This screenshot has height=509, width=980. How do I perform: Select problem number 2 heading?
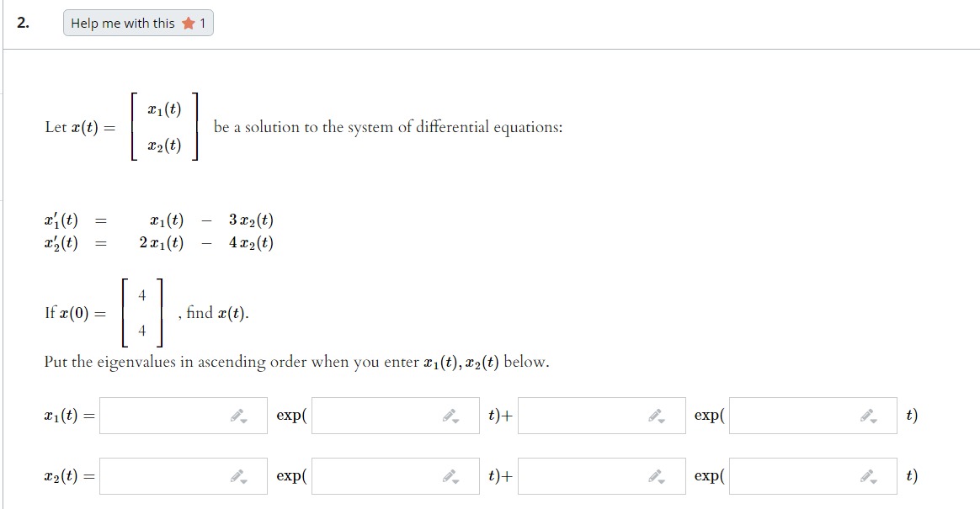point(20,22)
